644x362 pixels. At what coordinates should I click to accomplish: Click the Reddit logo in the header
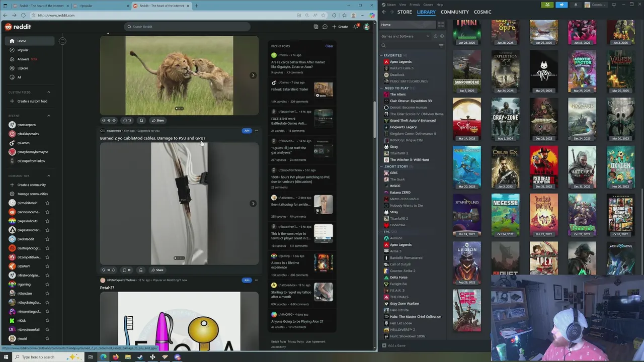click(x=18, y=27)
